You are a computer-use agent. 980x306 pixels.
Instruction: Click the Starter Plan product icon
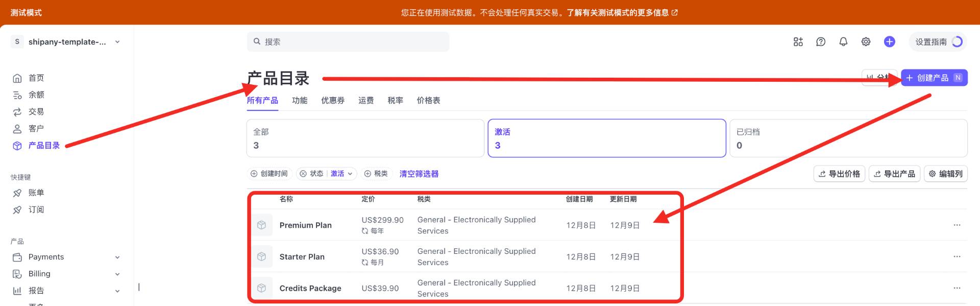click(262, 256)
